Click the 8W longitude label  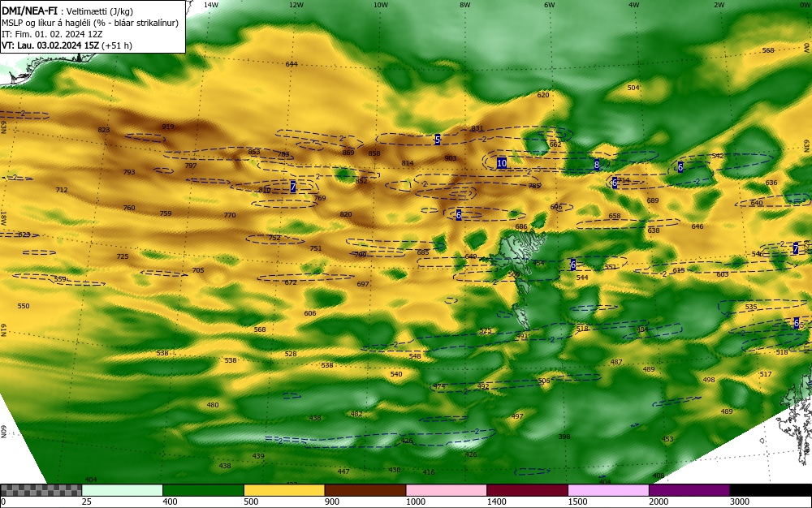[x=465, y=5]
